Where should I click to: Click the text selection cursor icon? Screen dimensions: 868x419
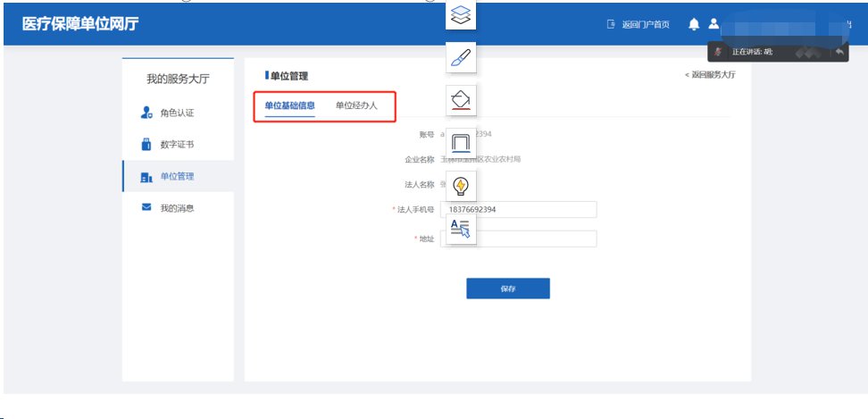(460, 229)
